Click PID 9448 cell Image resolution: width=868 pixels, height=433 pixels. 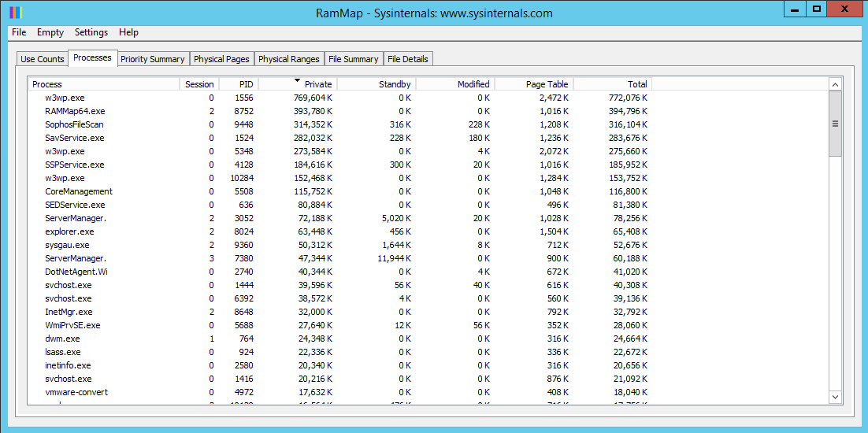243,124
